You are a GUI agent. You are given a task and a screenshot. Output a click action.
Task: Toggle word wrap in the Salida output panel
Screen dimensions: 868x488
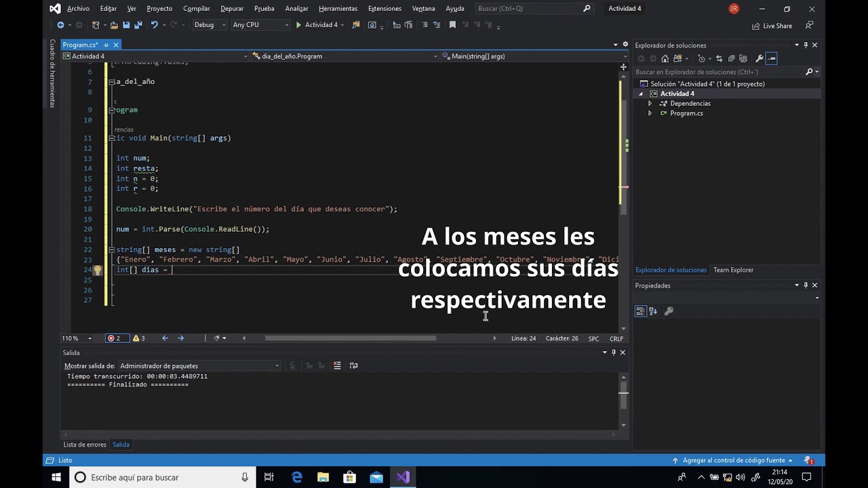(x=353, y=365)
